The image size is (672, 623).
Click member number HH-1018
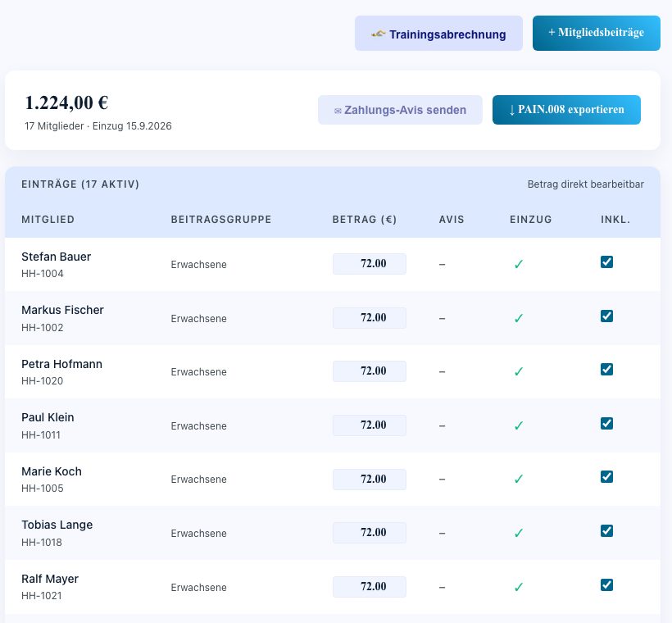pyautogui.click(x=42, y=543)
